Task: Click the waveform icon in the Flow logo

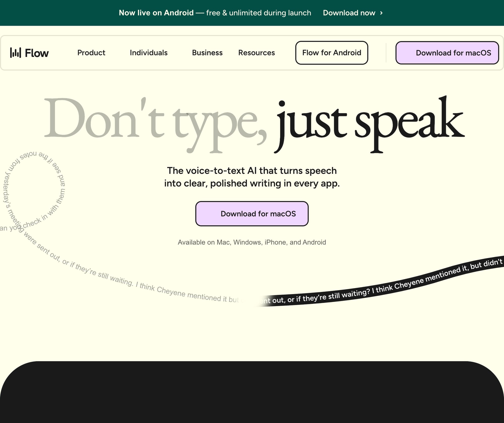Action: click(x=16, y=53)
